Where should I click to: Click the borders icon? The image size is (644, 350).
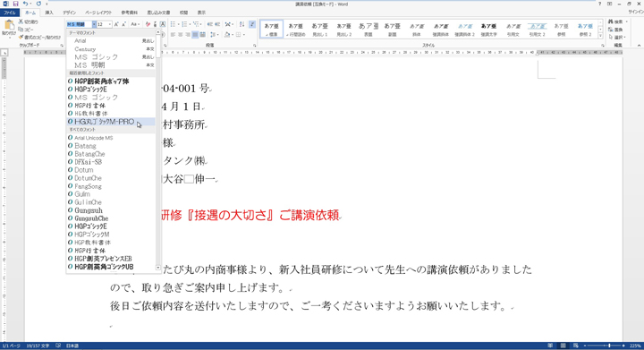coord(239,35)
